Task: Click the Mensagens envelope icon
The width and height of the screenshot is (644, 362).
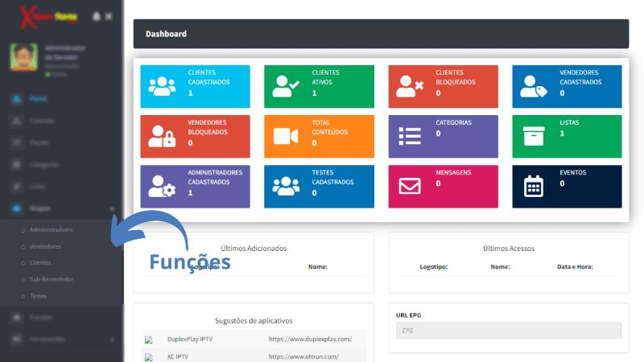Action: [x=410, y=187]
